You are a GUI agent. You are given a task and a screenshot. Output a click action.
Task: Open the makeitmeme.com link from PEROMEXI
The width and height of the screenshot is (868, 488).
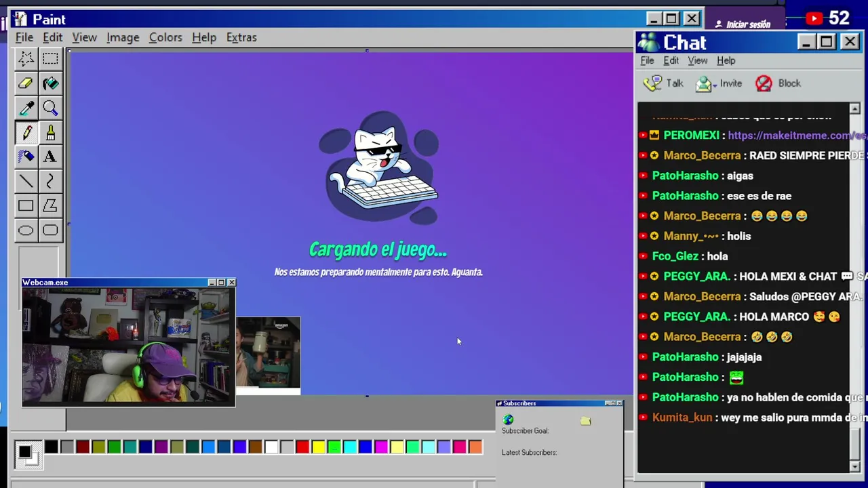click(x=797, y=136)
